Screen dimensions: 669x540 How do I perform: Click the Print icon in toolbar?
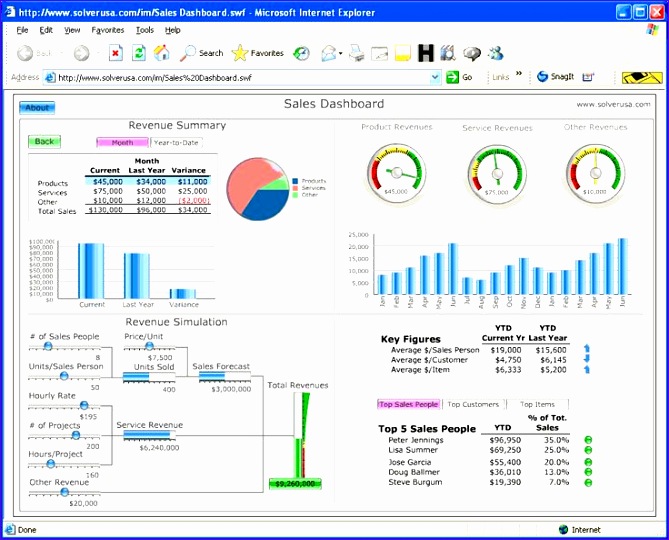[357, 53]
